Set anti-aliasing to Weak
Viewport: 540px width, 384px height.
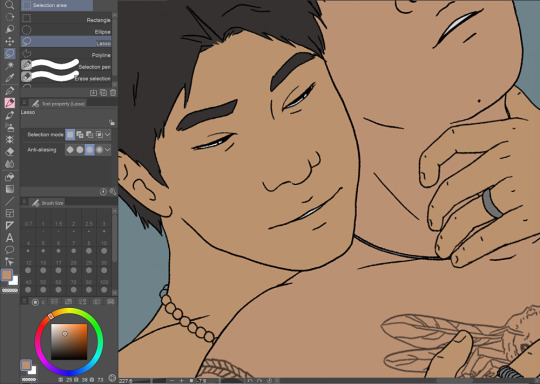point(80,150)
